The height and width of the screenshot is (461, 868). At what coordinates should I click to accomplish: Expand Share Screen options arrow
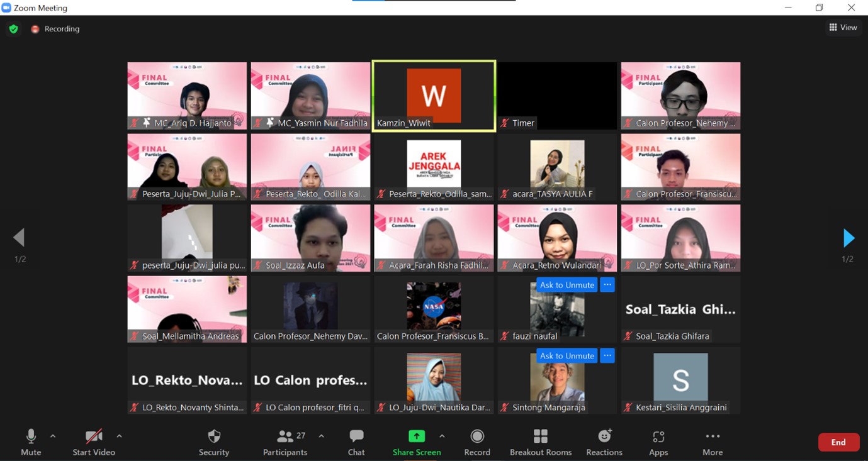point(442,436)
